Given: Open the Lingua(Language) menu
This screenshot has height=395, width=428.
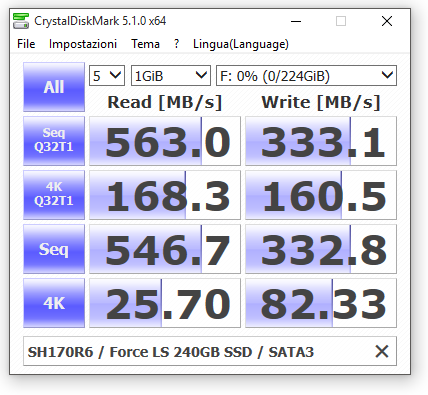Looking at the screenshot, I should 241,44.
